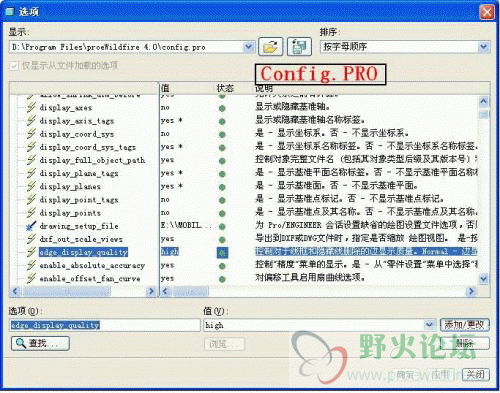Click lightning icon beside edge_display_quality
Screen dimensions: 500x393
point(31,252)
